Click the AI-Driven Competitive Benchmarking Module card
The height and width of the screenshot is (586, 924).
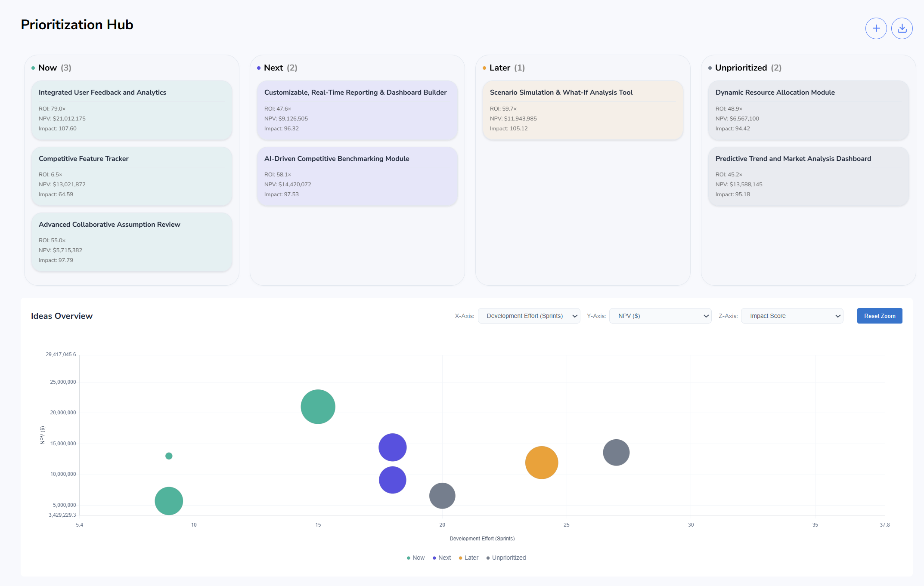pos(357,176)
